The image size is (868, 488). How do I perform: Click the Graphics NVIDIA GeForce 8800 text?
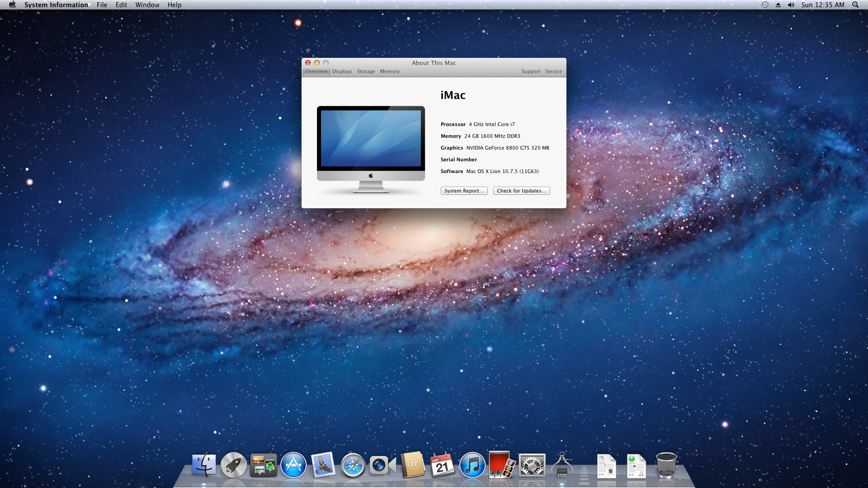click(495, 148)
